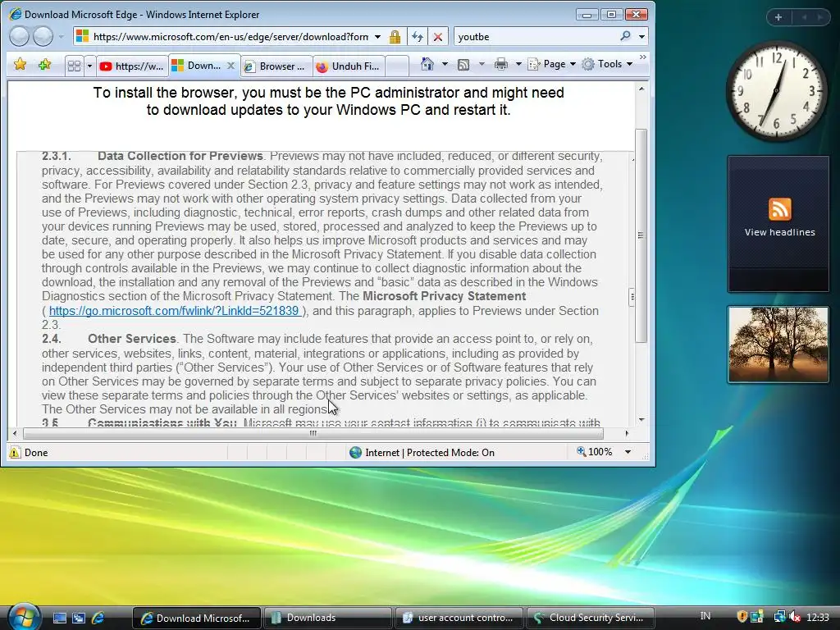Click the horizontal scrollbar thumb

(313, 433)
